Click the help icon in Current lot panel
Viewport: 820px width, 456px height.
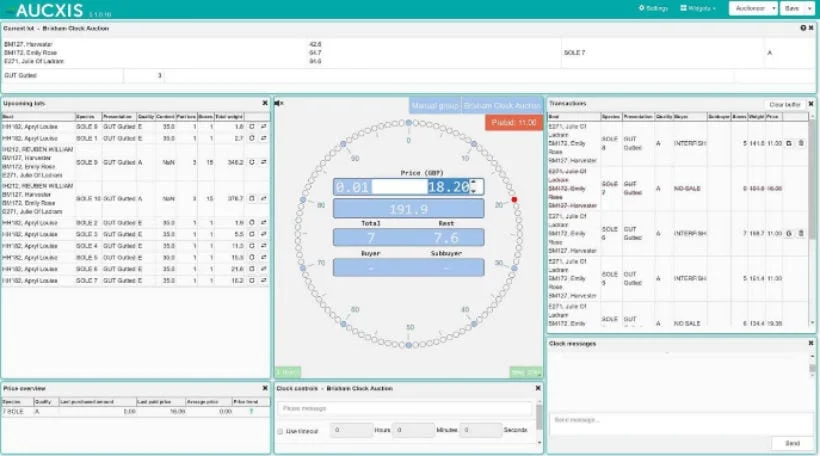tap(803, 28)
